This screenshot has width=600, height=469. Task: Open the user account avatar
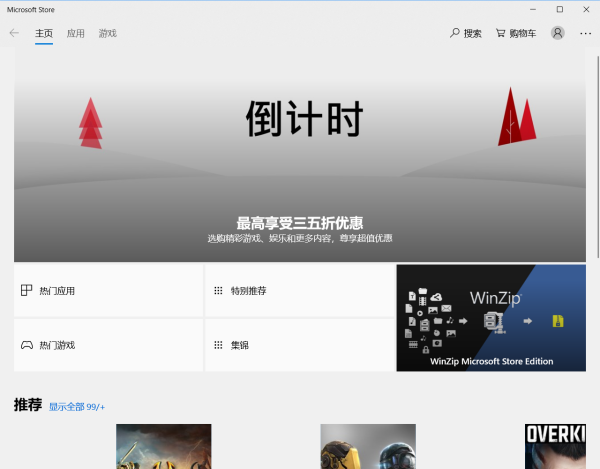(558, 33)
